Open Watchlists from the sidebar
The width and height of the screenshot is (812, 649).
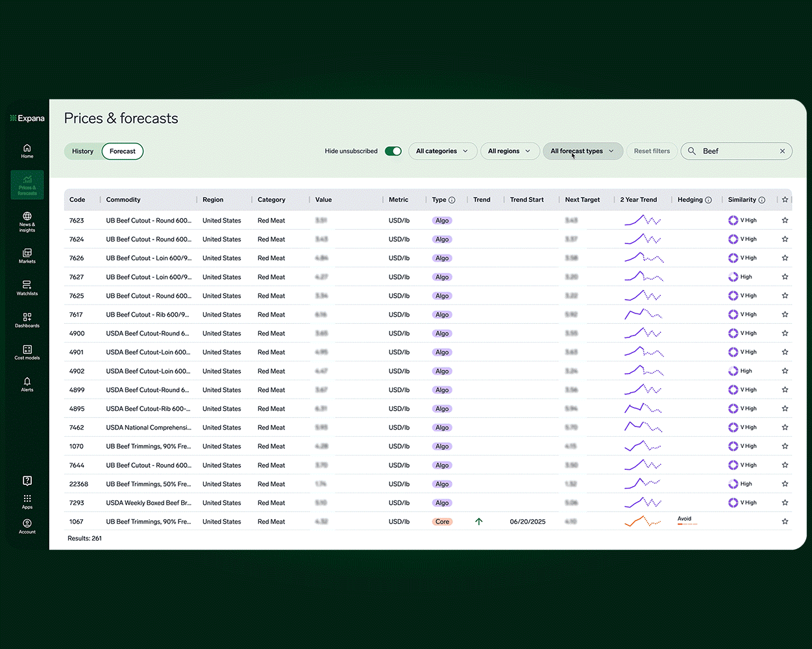click(27, 288)
